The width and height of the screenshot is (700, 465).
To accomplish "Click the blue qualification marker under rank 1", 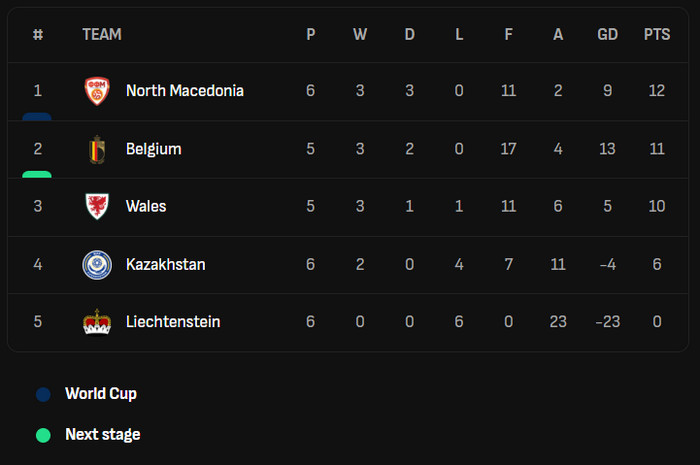I will [37, 116].
